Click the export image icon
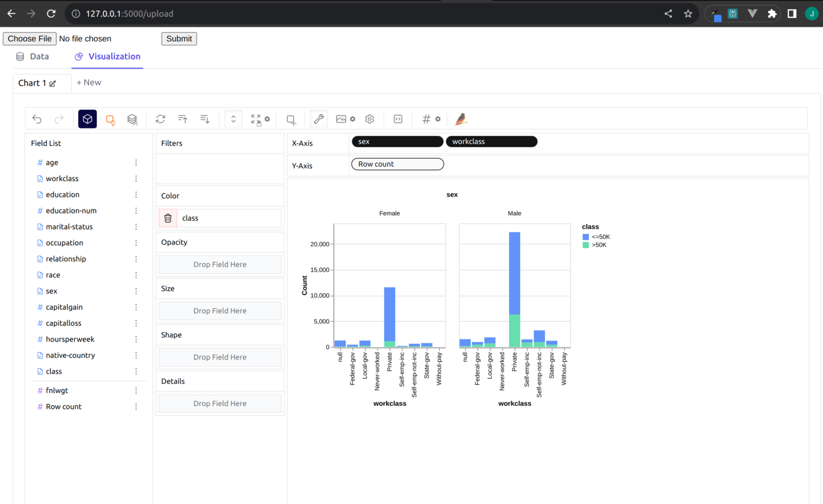 (341, 119)
